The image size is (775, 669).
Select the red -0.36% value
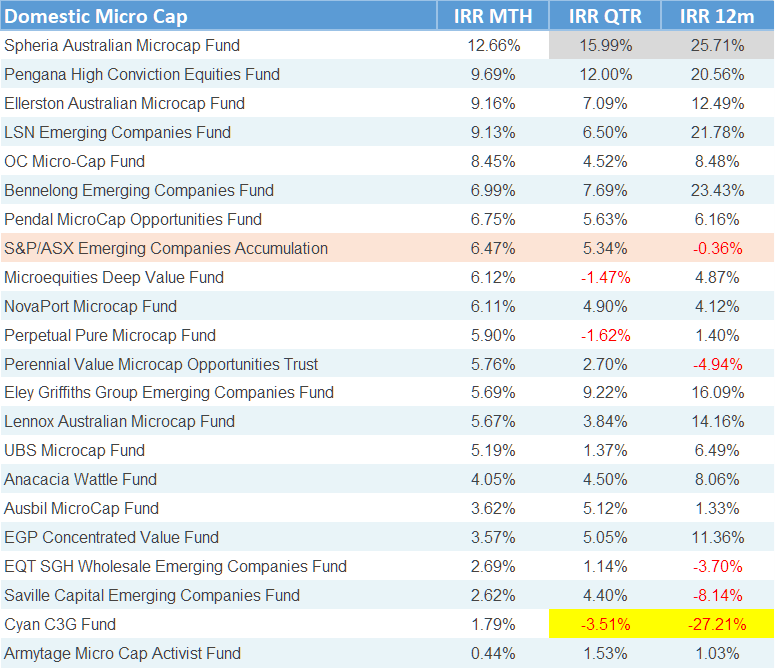[x=717, y=248]
